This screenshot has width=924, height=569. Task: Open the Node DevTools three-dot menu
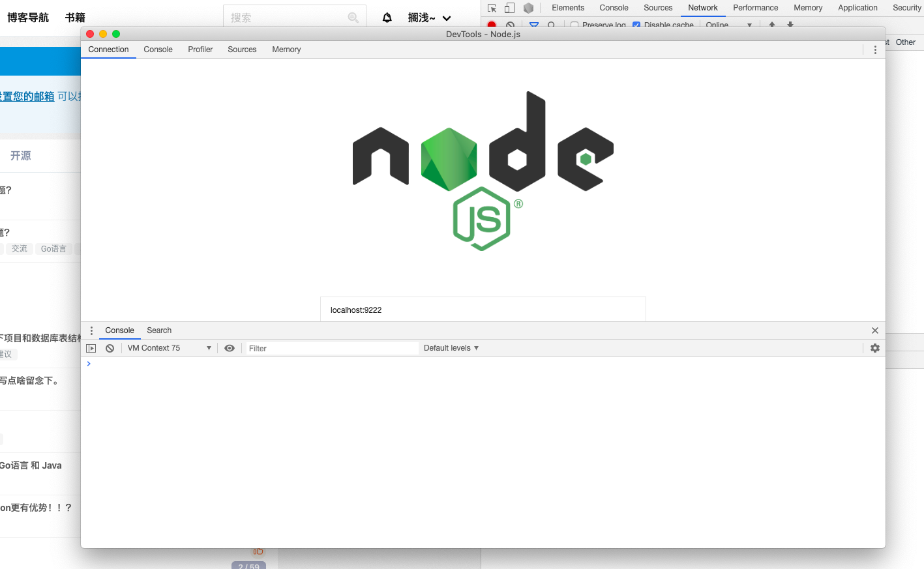tap(875, 50)
